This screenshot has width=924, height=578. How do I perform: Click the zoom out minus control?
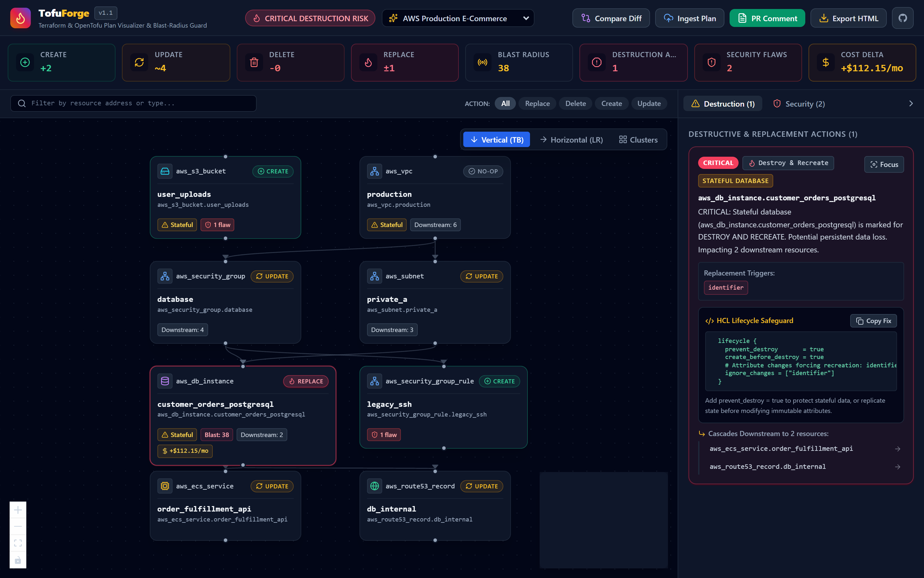coord(18,526)
